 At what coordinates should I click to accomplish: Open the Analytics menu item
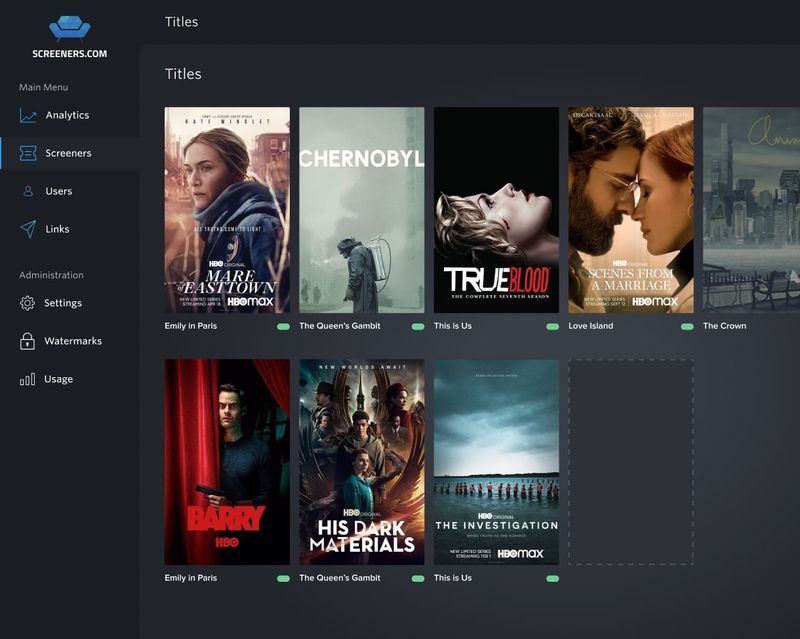[x=69, y=115]
